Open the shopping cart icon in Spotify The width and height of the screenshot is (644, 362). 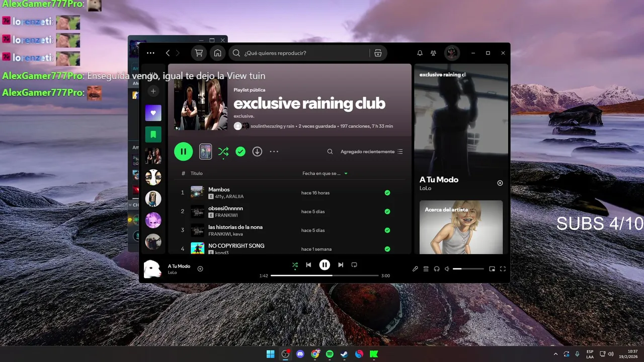pos(199,53)
